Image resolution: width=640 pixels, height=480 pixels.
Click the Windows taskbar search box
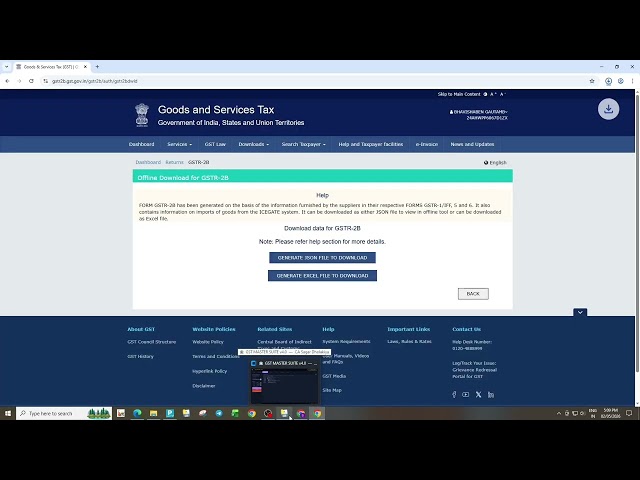[x=64, y=413]
